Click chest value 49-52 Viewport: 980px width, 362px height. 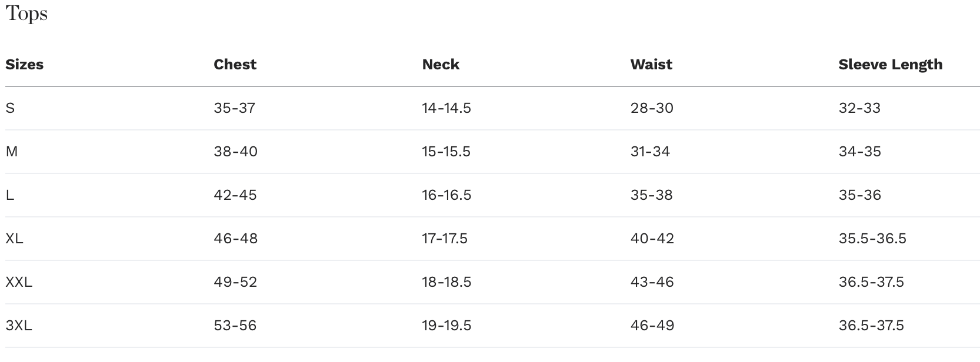click(x=235, y=282)
